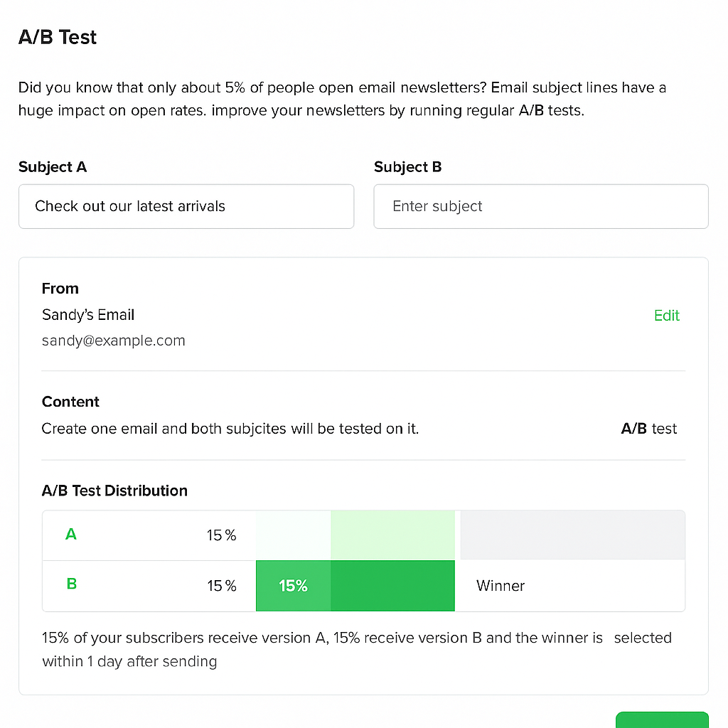Select the Subject B tab section
The image size is (728, 728).
(407, 167)
